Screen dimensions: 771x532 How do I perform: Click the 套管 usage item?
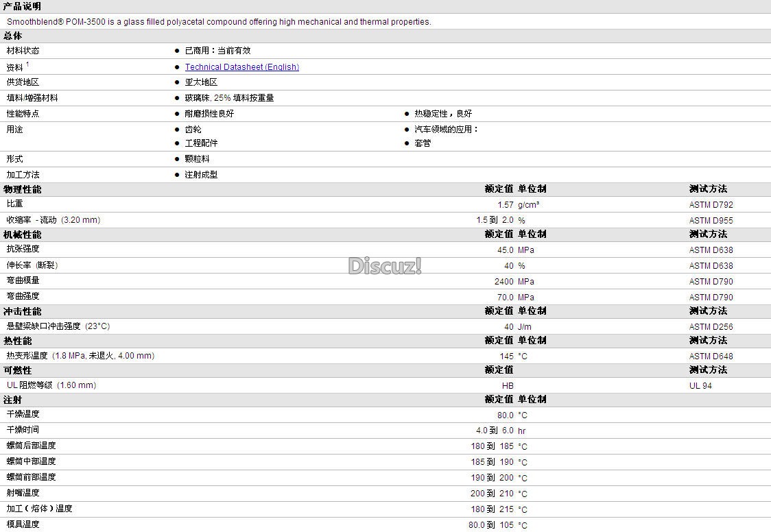coord(423,143)
